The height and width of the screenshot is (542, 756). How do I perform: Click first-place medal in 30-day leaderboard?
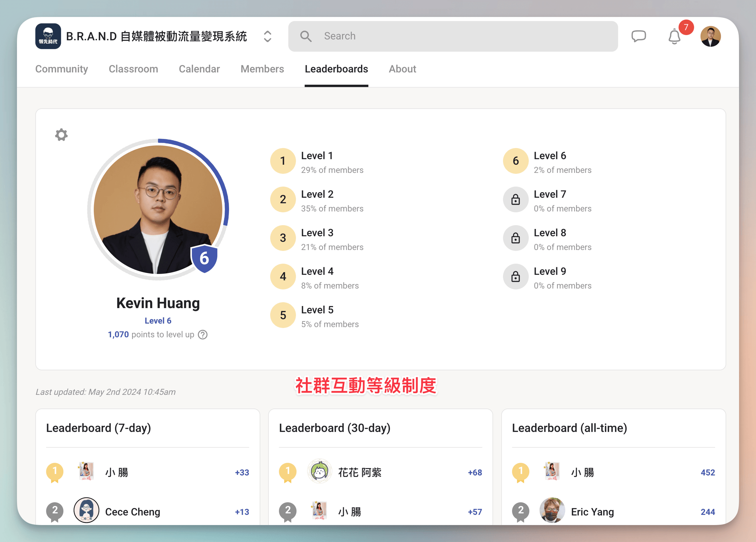tap(288, 472)
